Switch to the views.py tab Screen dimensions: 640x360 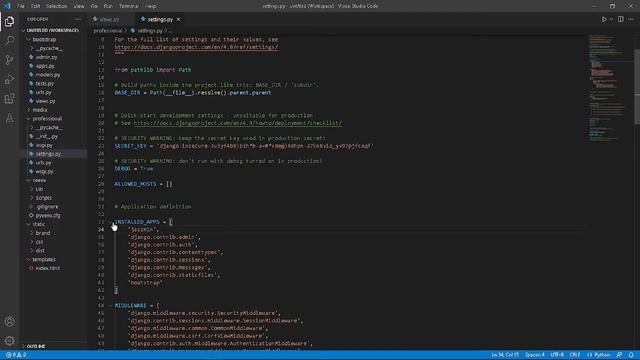109,19
